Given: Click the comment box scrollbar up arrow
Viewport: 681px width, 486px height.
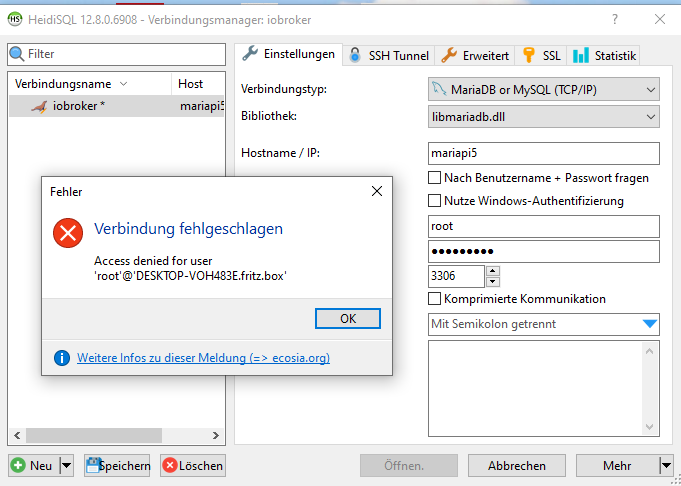Looking at the screenshot, I should (x=650, y=351).
